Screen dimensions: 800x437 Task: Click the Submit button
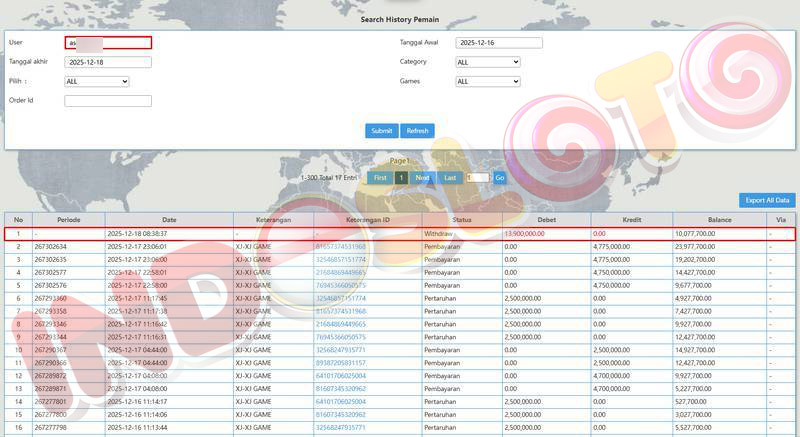(381, 131)
